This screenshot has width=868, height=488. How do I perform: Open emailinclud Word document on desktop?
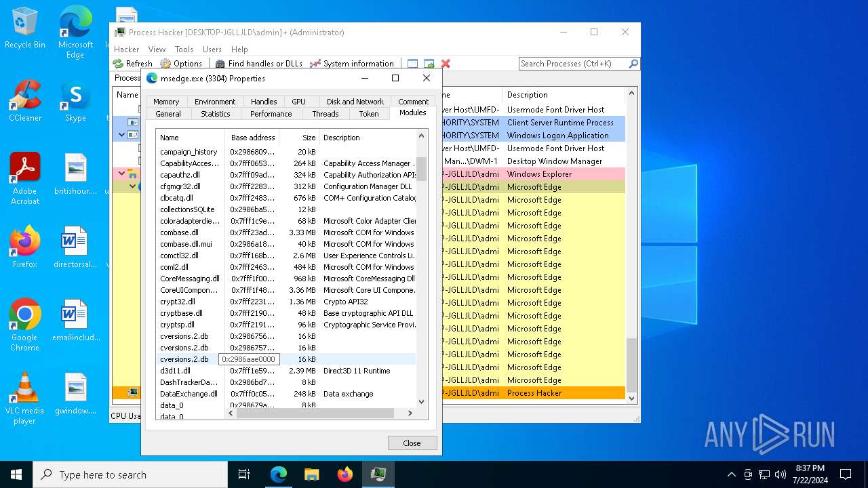(x=75, y=321)
